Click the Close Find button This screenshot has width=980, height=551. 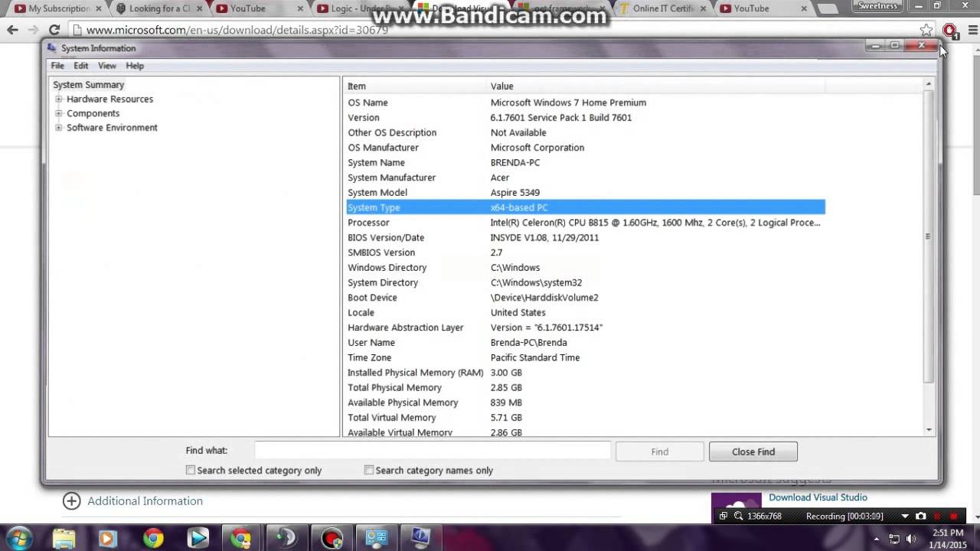pyautogui.click(x=753, y=452)
